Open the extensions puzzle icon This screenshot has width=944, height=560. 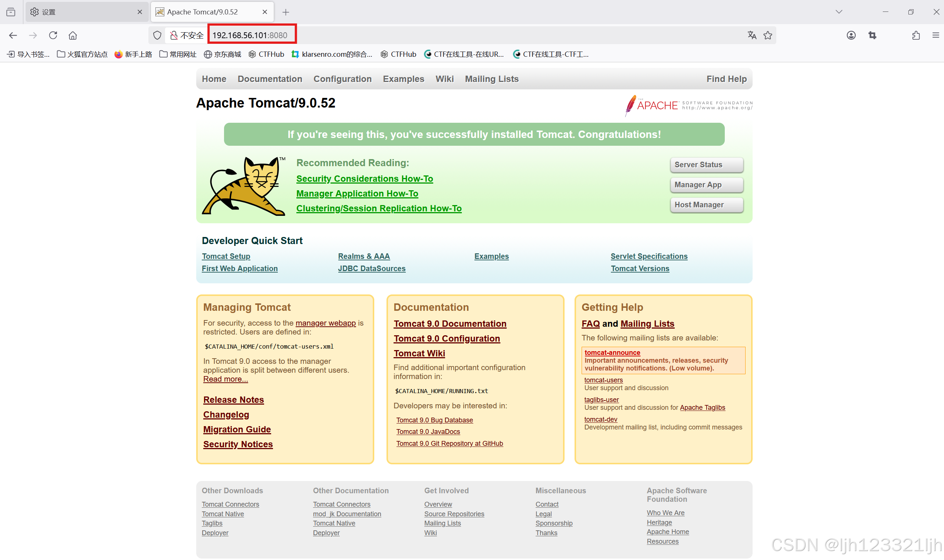pos(916,35)
